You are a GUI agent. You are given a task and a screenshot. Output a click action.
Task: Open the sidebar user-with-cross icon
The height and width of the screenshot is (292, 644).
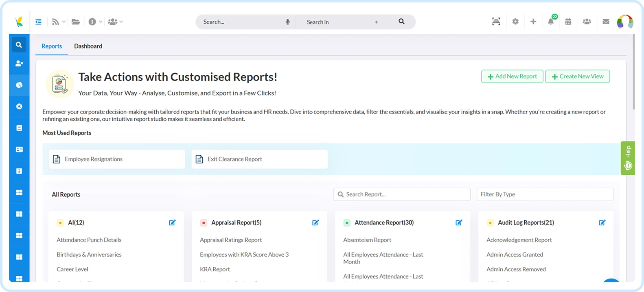19,63
